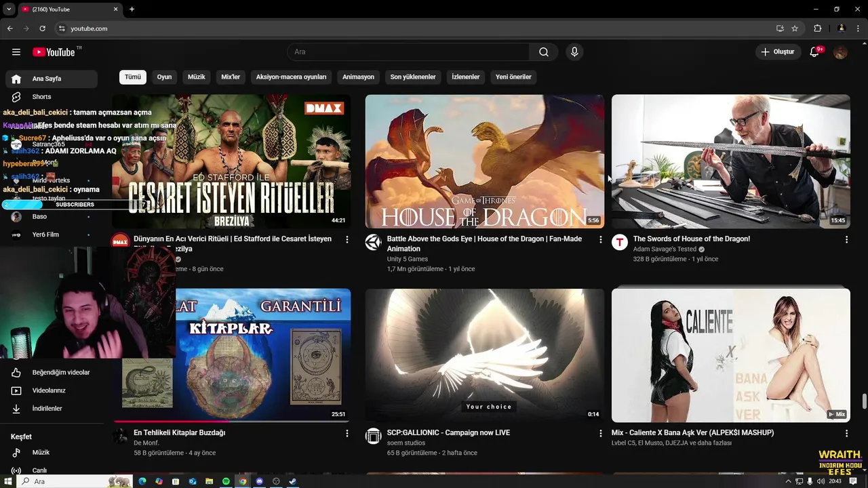Open Canlı under Keşfet

click(52, 470)
